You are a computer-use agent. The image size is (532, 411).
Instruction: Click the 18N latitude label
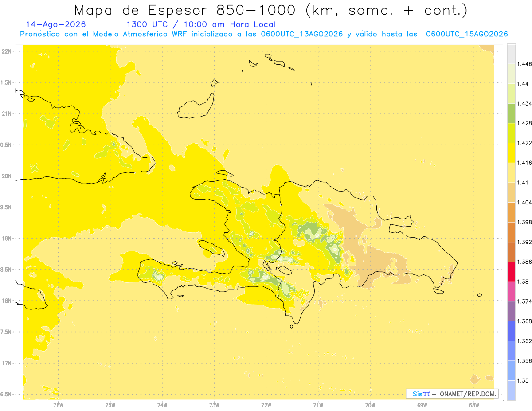(7, 301)
